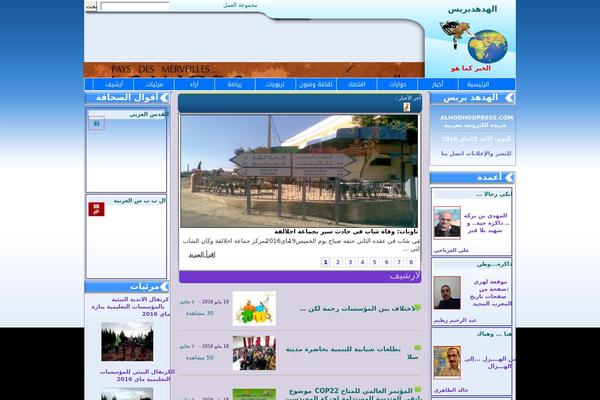Open the colorful puzzle article thumbnail
The height and width of the screenshot is (400, 600).
[x=254, y=308]
